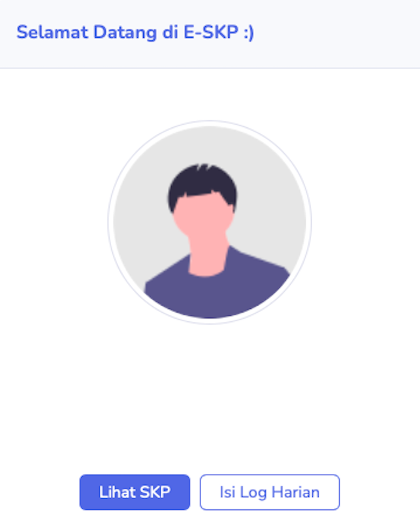420x523 pixels.
Task: Click the thin ring bordering the avatar
Action: [110, 222]
